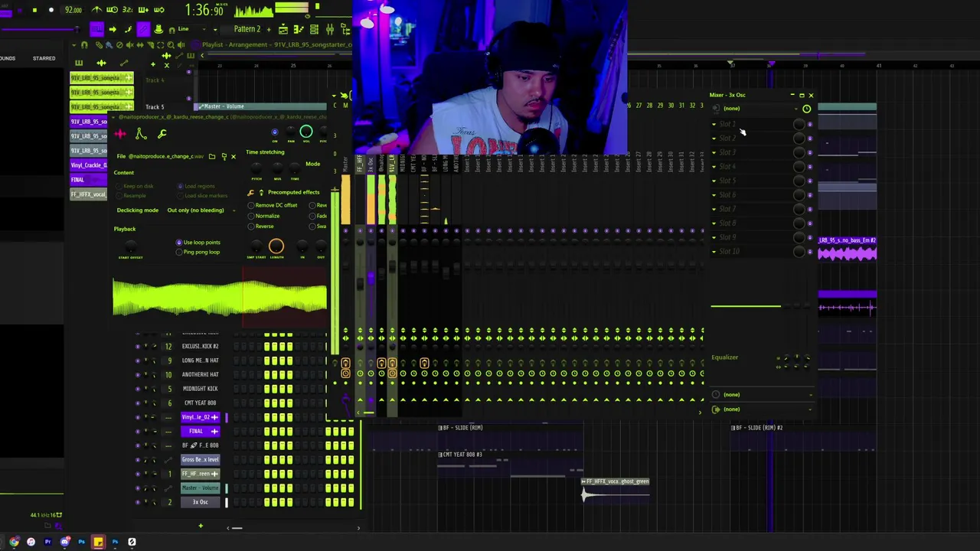The width and height of the screenshot is (980, 551).
Task: Click the sampler waveform tab icon
Action: (120, 134)
